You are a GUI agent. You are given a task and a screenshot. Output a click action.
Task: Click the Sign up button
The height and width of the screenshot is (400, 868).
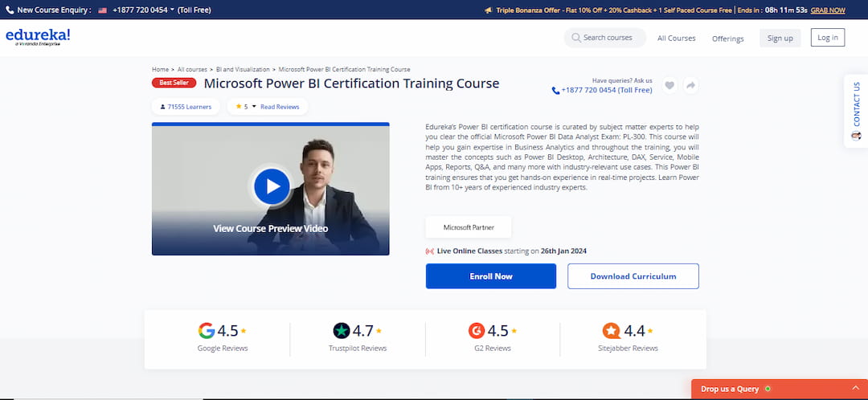point(780,38)
